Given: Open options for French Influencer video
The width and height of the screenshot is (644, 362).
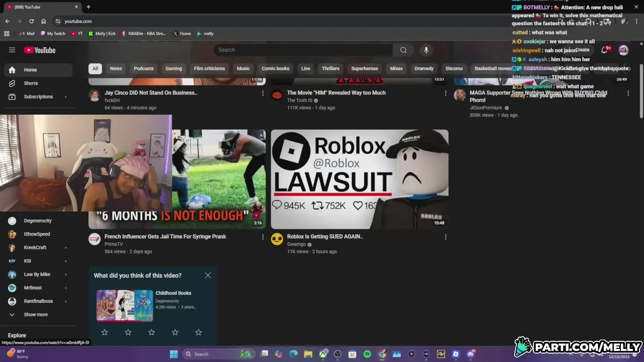Looking at the screenshot, I should [263, 237].
